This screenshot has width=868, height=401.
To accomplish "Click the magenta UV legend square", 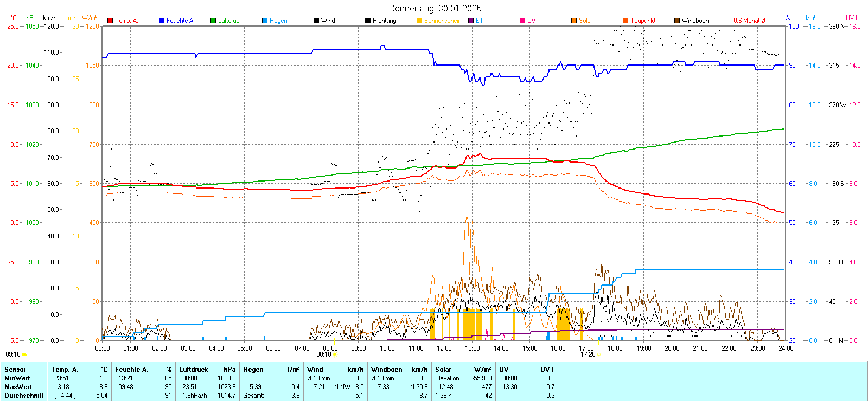I will [522, 21].
